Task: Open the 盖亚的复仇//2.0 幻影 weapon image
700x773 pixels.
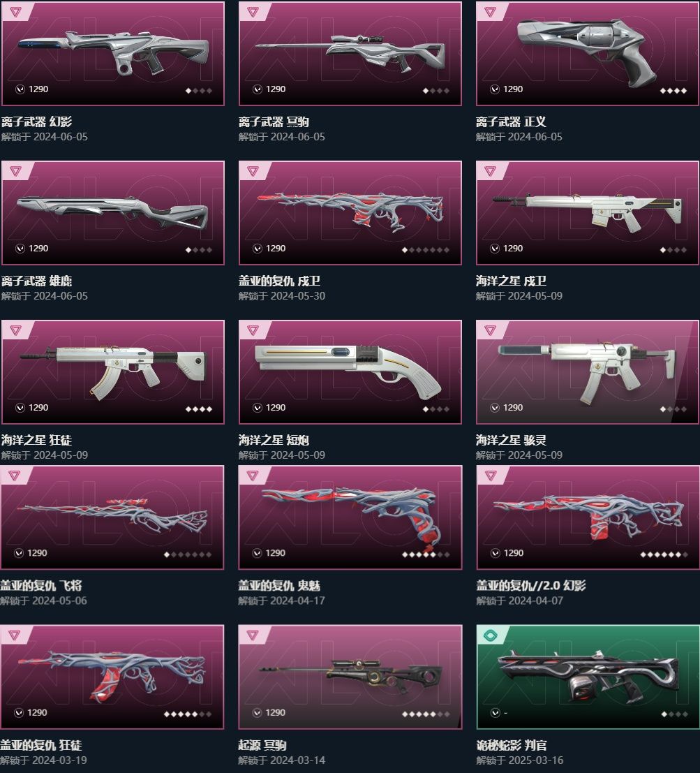Action: [x=588, y=517]
